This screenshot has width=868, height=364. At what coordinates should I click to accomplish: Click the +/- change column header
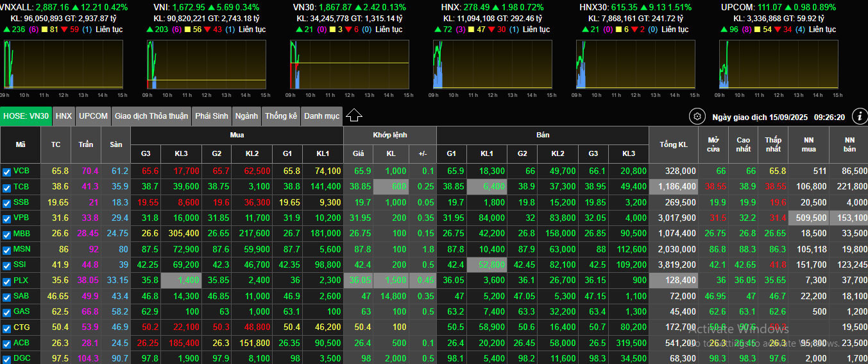click(422, 154)
